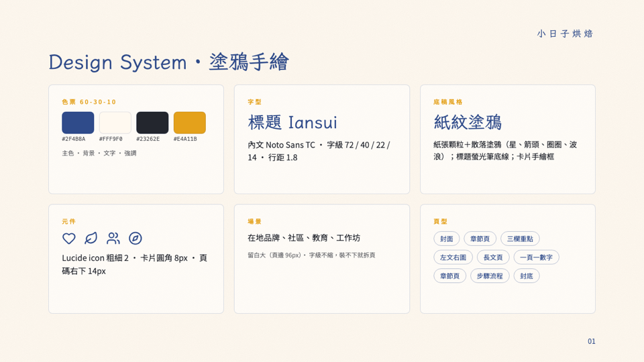This screenshot has height=362, width=644.
Task: Select the 左文右圖 pill
Action: (x=453, y=257)
